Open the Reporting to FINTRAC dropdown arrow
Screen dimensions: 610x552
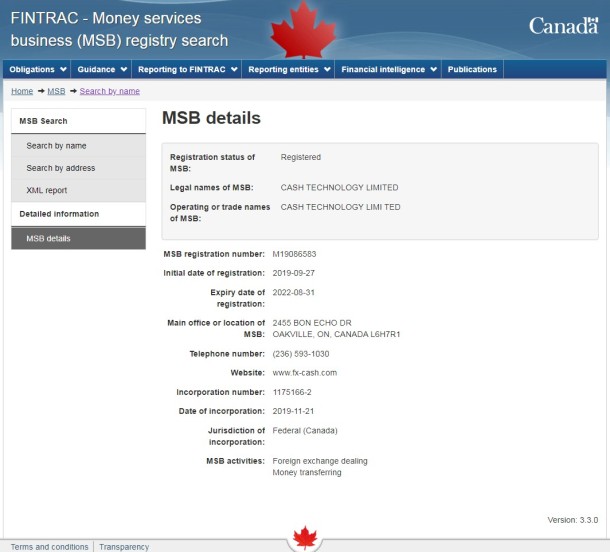[x=234, y=70]
